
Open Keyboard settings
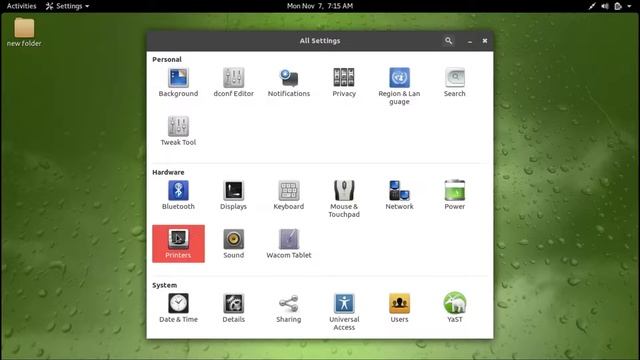(289, 195)
